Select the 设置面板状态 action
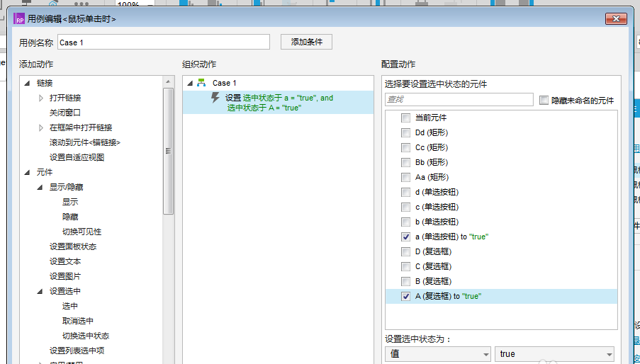This screenshot has width=640, height=364. coord(73,246)
